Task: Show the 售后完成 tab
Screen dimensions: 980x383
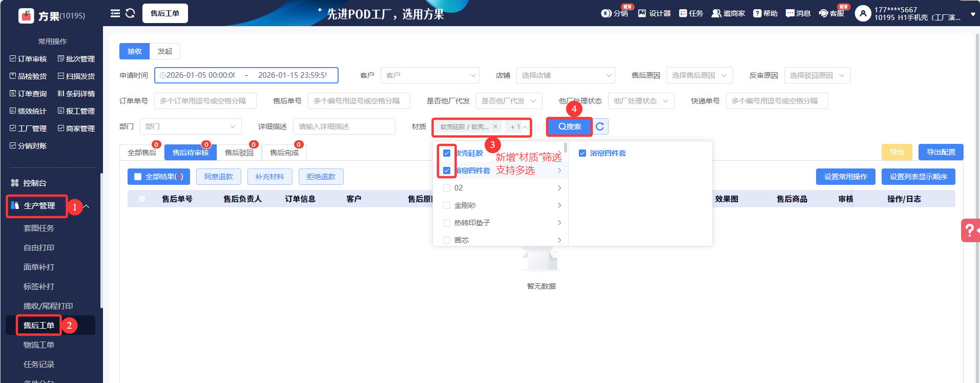Action: tap(284, 153)
